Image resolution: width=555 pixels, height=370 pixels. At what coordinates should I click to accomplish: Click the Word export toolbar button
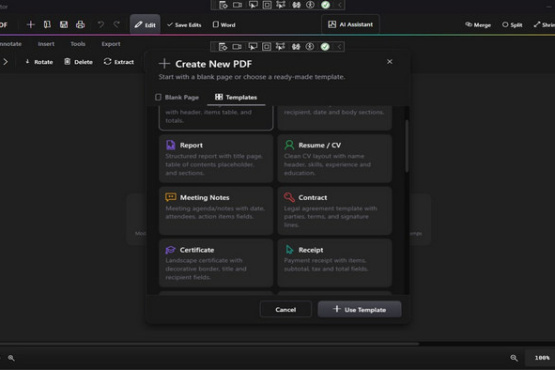[224, 25]
